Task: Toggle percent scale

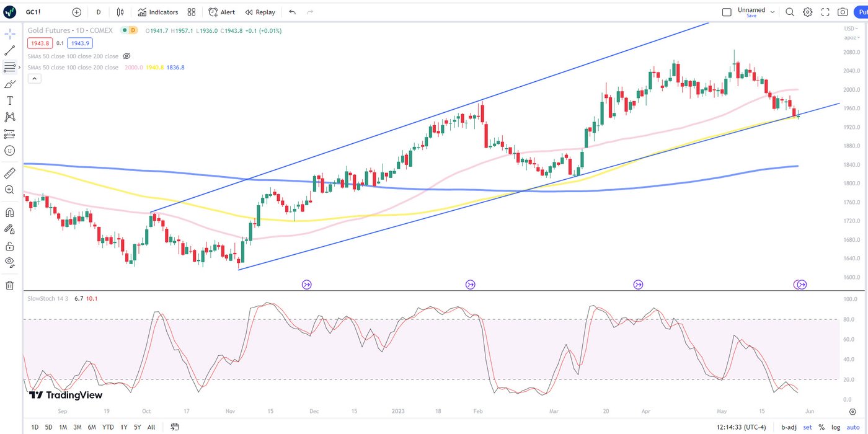Action: pyautogui.click(x=821, y=427)
